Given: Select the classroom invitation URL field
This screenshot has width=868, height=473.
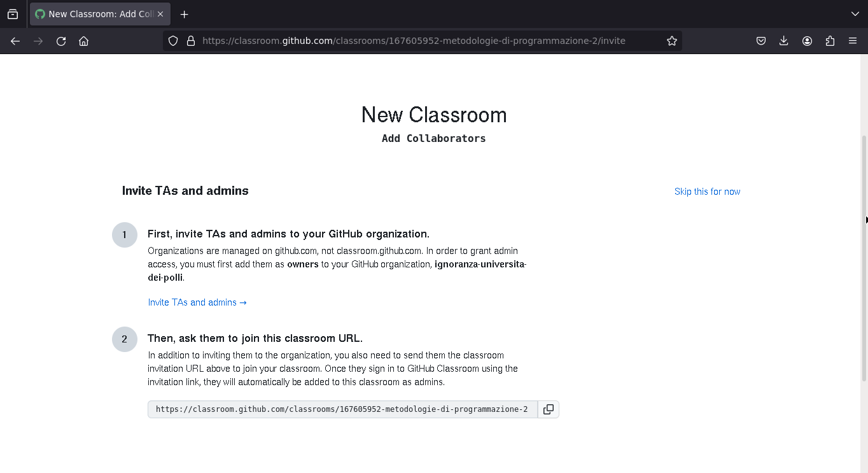Looking at the screenshot, I should pos(342,409).
